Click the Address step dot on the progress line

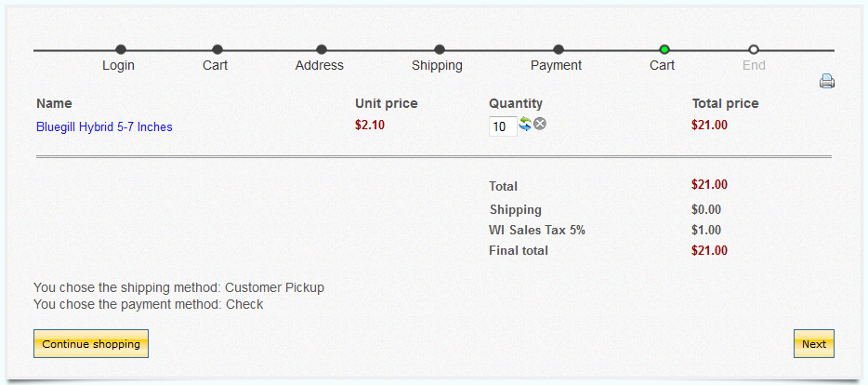(x=322, y=50)
